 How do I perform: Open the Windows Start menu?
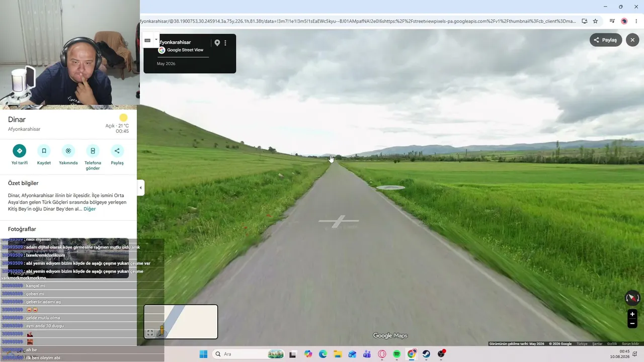pos(203,354)
